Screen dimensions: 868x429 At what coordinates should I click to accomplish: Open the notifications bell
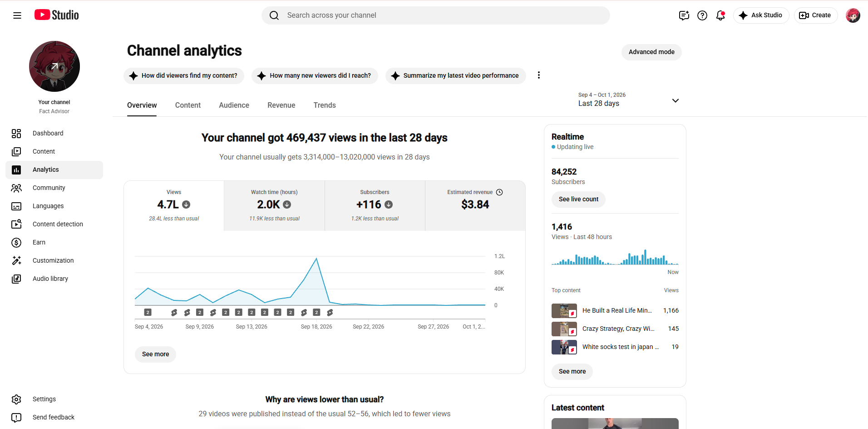[720, 15]
